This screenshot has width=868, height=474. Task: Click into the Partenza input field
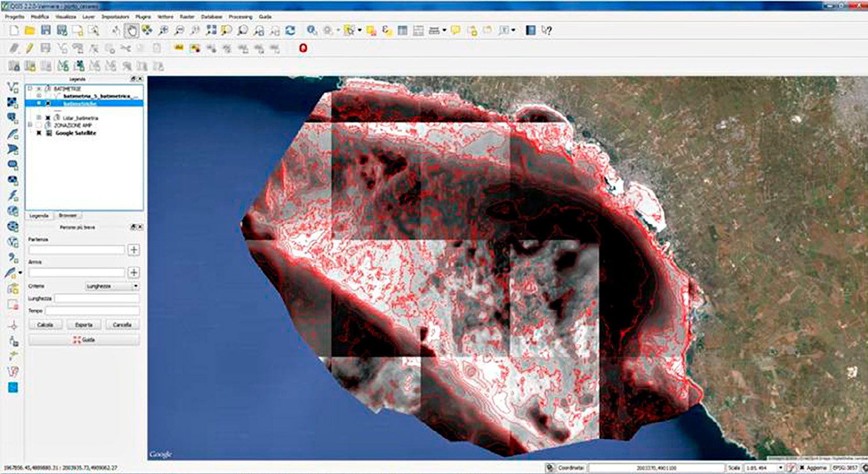pos(77,250)
